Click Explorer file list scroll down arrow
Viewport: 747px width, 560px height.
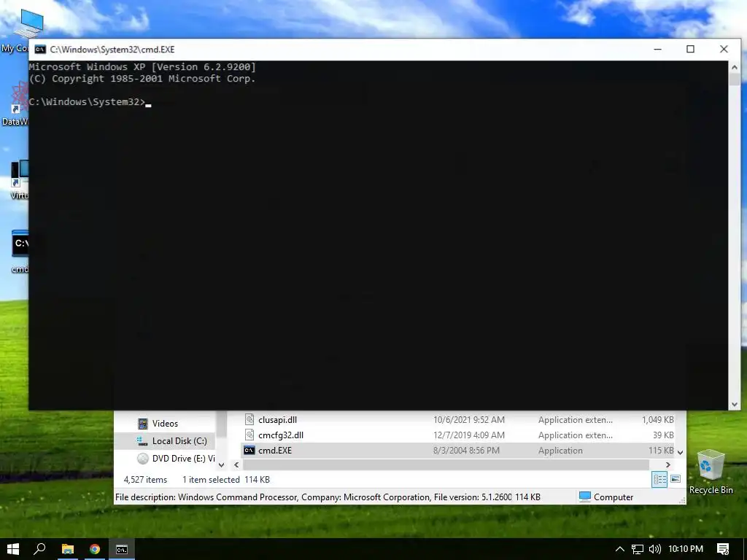click(x=681, y=452)
